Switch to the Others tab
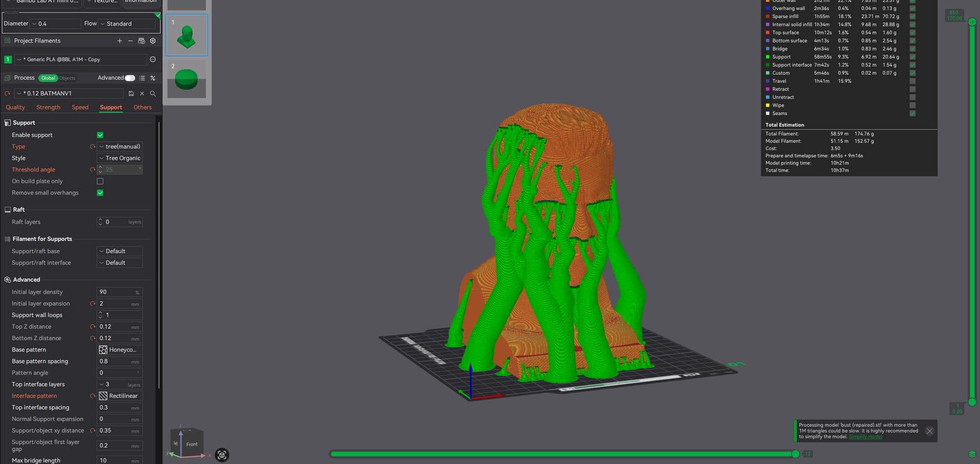The height and width of the screenshot is (464, 980). (142, 107)
